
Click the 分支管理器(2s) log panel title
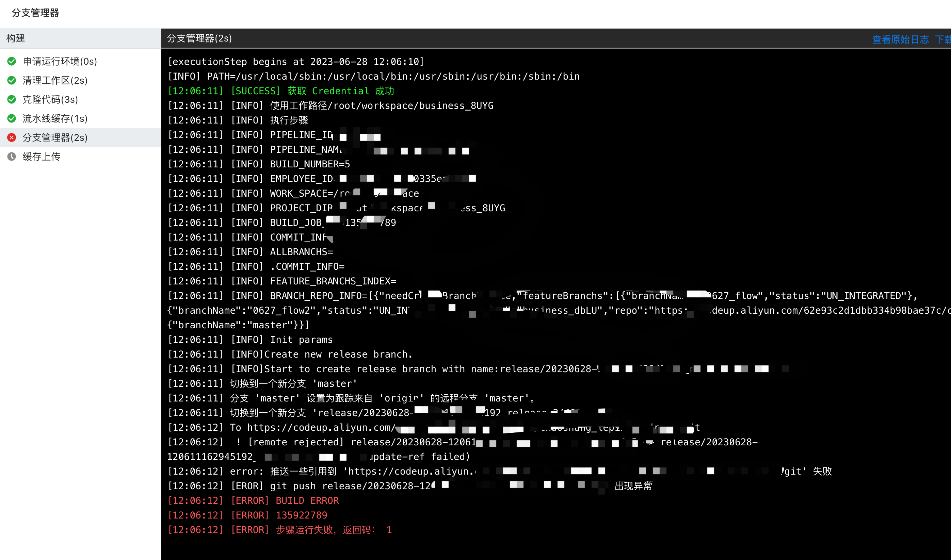click(199, 38)
